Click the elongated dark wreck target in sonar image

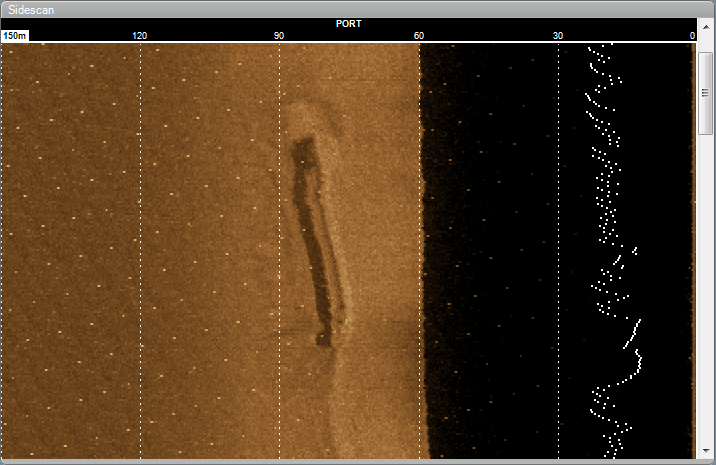pos(317,242)
